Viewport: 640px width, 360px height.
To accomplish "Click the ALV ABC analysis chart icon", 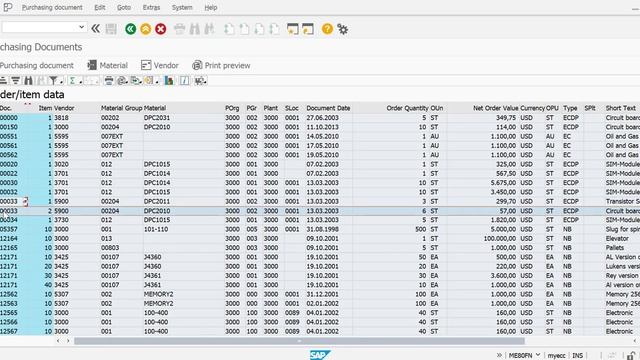I will click(x=169, y=80).
